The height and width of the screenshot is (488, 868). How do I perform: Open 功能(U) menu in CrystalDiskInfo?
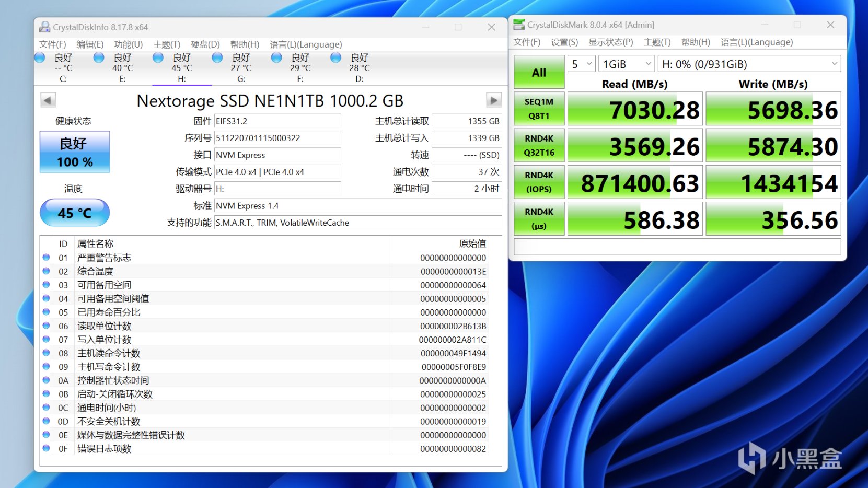(x=128, y=44)
